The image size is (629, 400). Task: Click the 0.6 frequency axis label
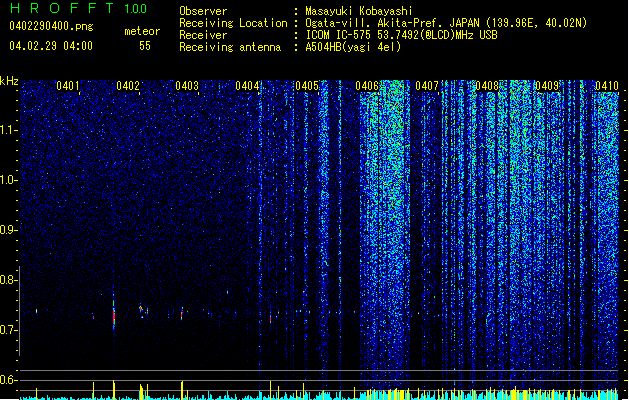[8, 380]
